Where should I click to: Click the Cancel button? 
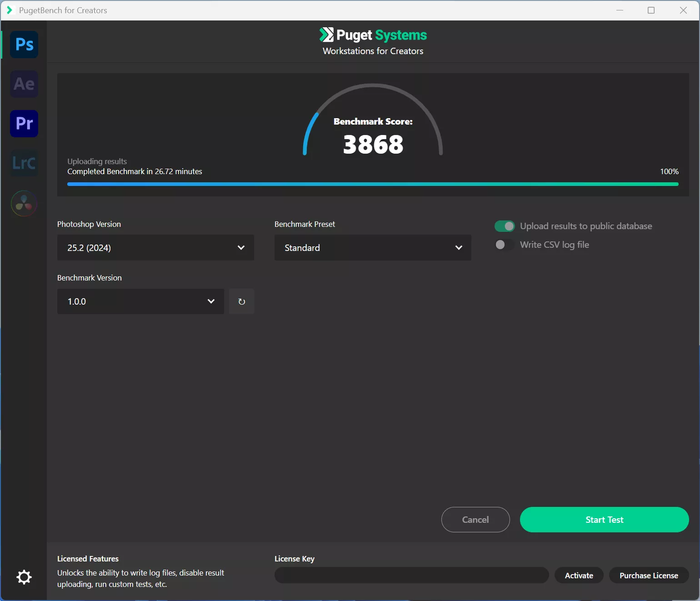(x=475, y=520)
